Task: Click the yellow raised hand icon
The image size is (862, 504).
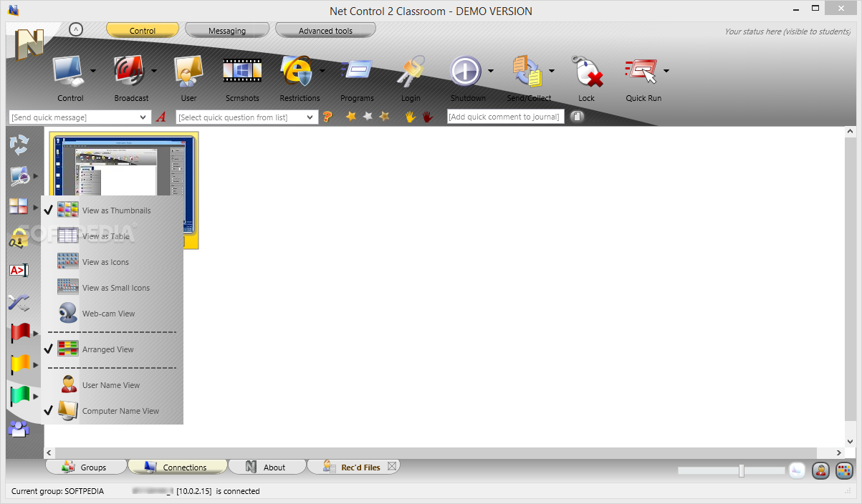Action: [x=411, y=116]
